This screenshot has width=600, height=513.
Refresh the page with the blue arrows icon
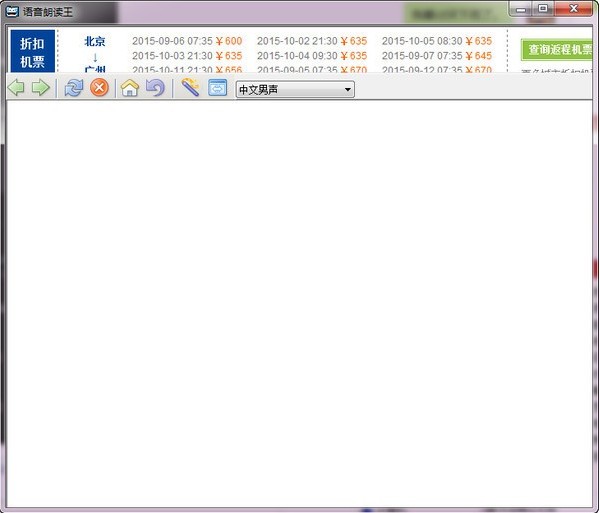tap(74, 88)
